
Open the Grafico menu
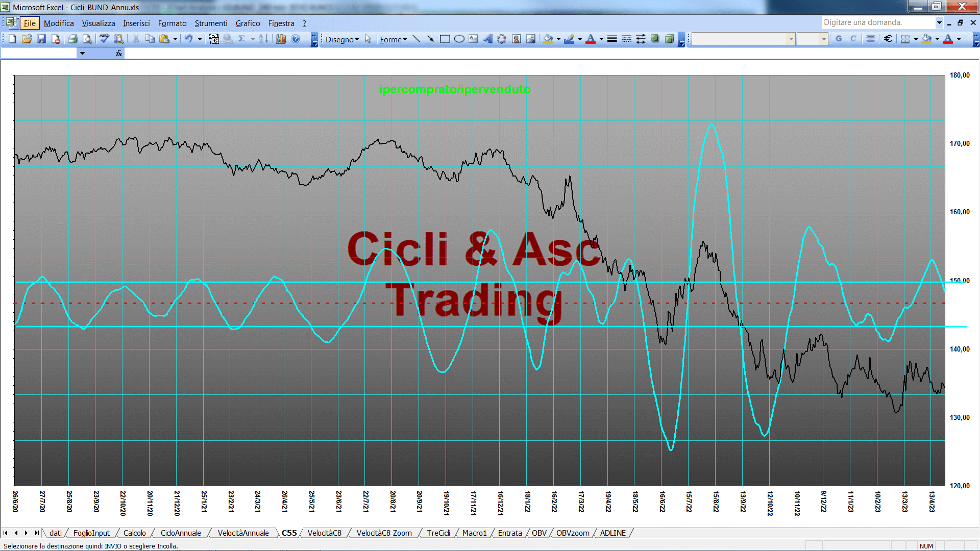tap(248, 23)
